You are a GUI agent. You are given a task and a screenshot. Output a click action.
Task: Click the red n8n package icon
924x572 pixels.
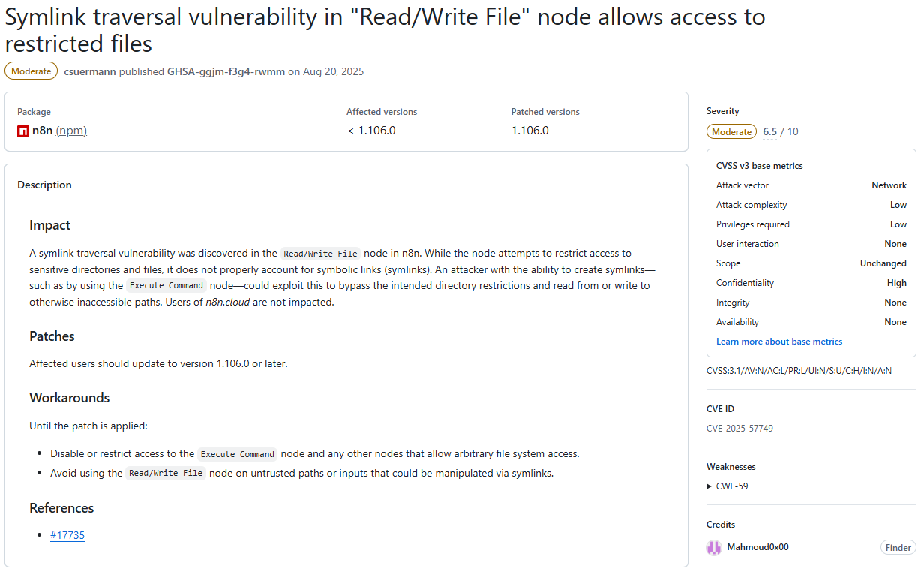pos(23,131)
